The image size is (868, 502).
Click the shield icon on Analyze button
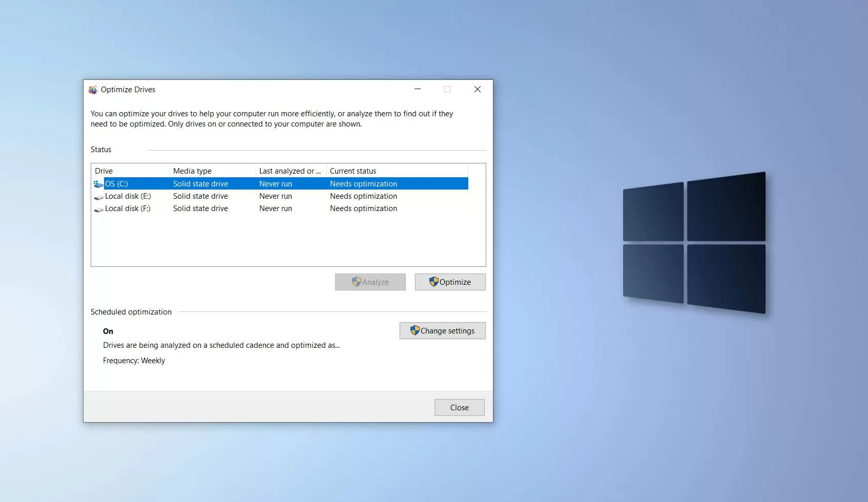[x=356, y=282]
